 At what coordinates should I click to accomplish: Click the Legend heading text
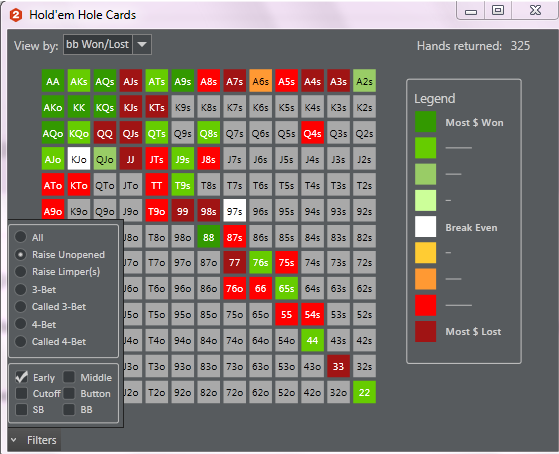[x=435, y=98]
